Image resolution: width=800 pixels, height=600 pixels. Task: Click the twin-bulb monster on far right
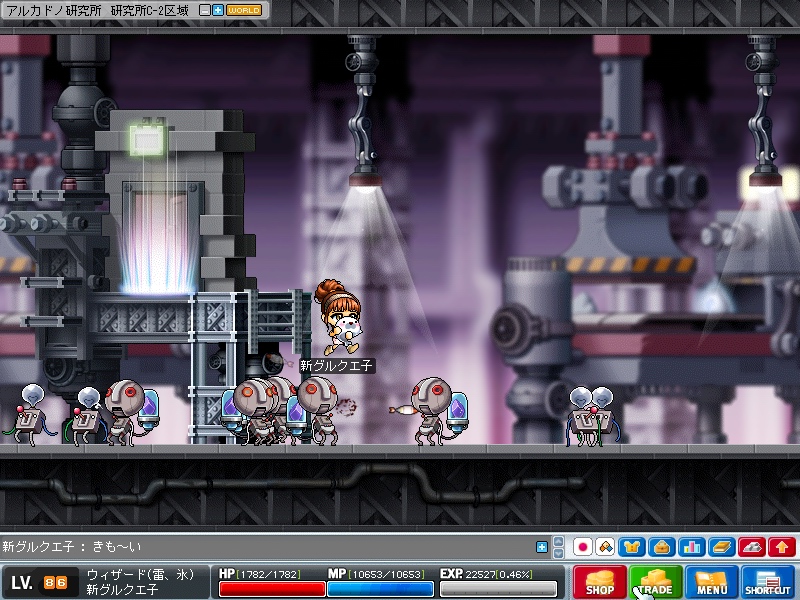pyautogui.click(x=592, y=416)
